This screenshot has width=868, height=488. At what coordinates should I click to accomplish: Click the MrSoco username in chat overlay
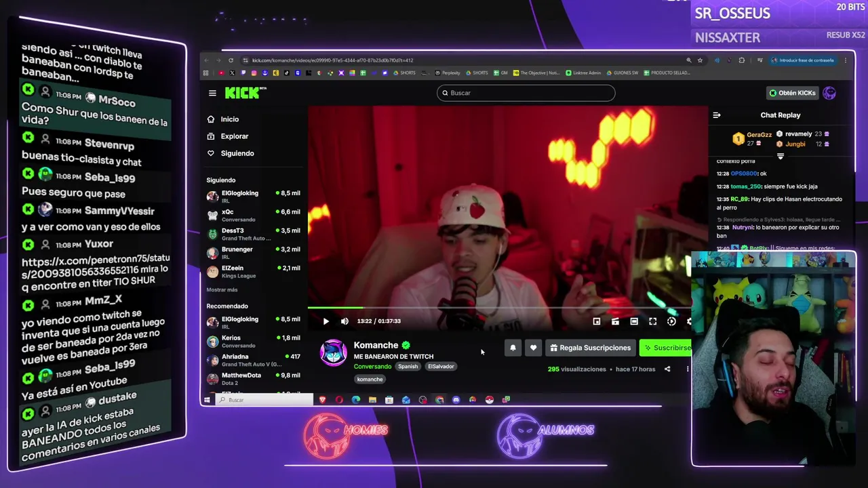(117, 102)
